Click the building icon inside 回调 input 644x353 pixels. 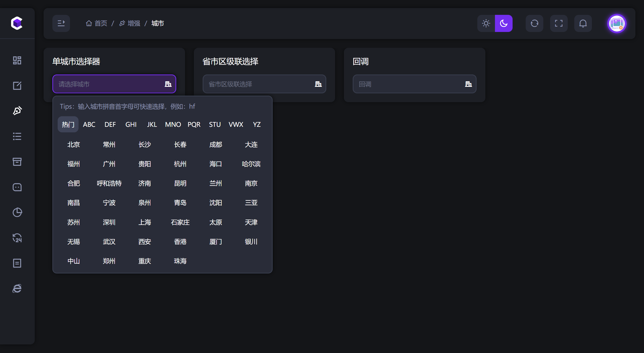(468, 84)
